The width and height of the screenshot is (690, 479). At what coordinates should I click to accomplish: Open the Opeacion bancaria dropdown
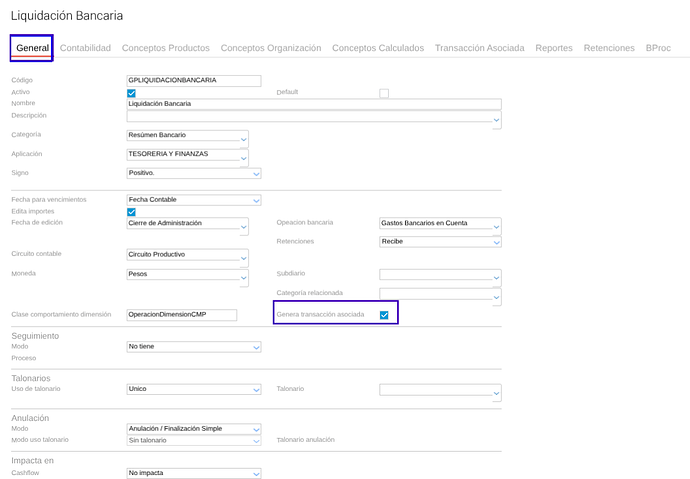pyautogui.click(x=440, y=224)
